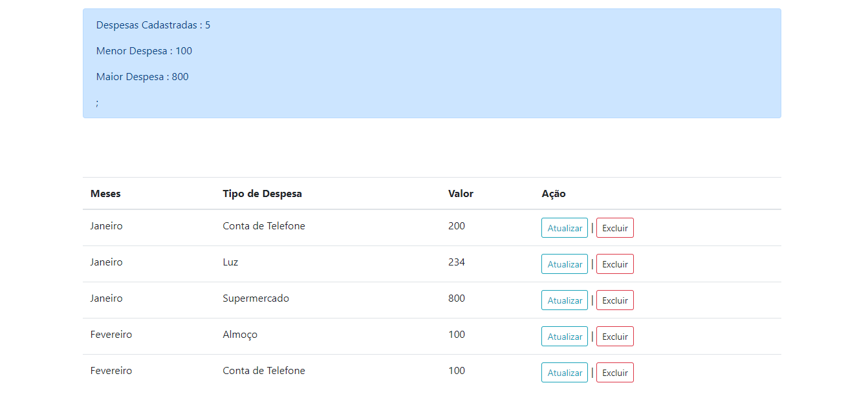Click Atualizar for the Fevereiro Almoço expense
868x396 pixels.
coord(563,336)
